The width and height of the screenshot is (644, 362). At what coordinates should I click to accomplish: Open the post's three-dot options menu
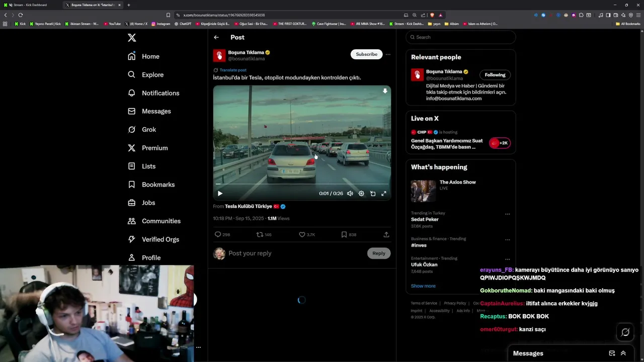pos(388,54)
